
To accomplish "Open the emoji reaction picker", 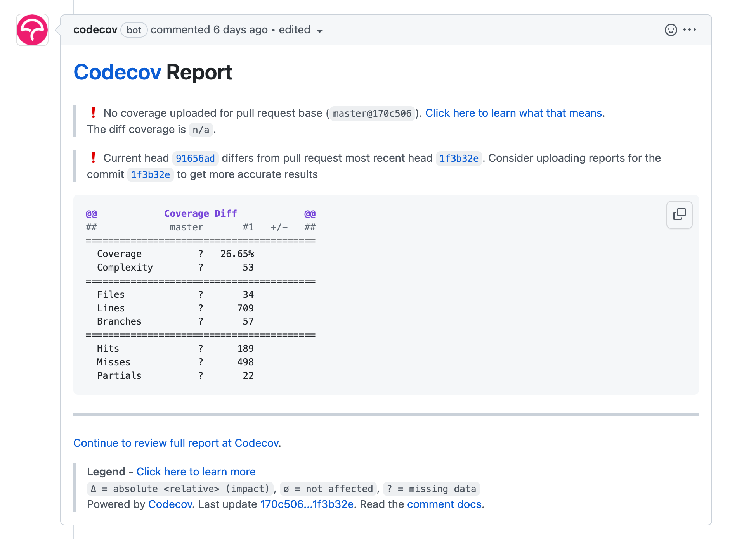I will pos(671,30).
